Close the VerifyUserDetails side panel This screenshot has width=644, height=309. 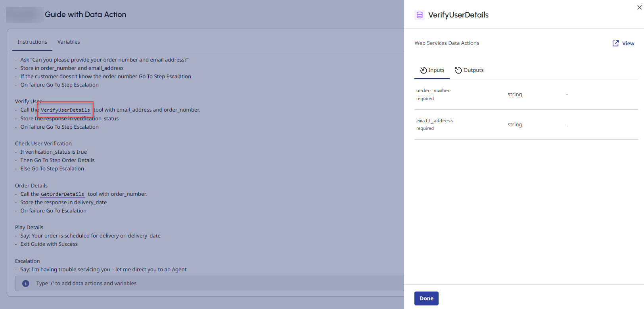tap(639, 8)
